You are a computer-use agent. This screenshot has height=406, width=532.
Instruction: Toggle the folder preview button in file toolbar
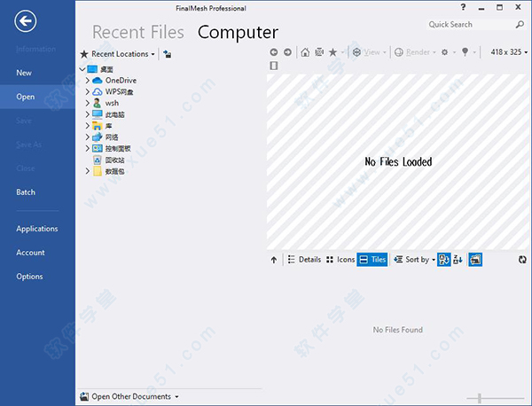tap(475, 260)
